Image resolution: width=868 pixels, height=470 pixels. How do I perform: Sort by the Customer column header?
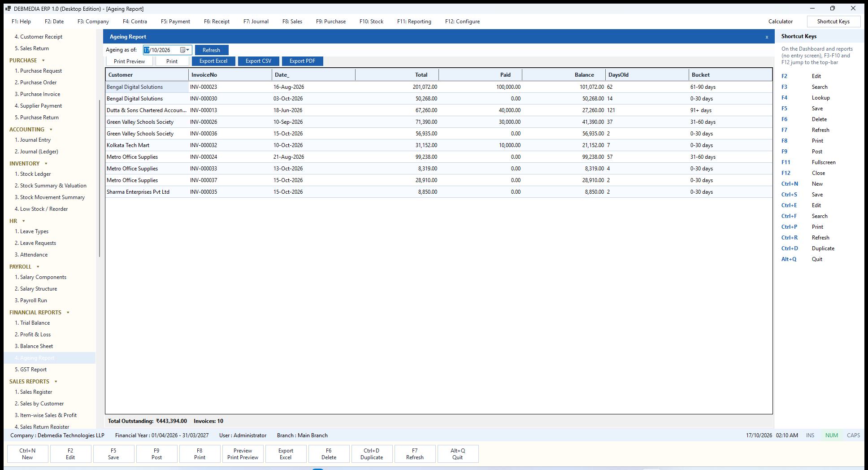tap(147, 75)
